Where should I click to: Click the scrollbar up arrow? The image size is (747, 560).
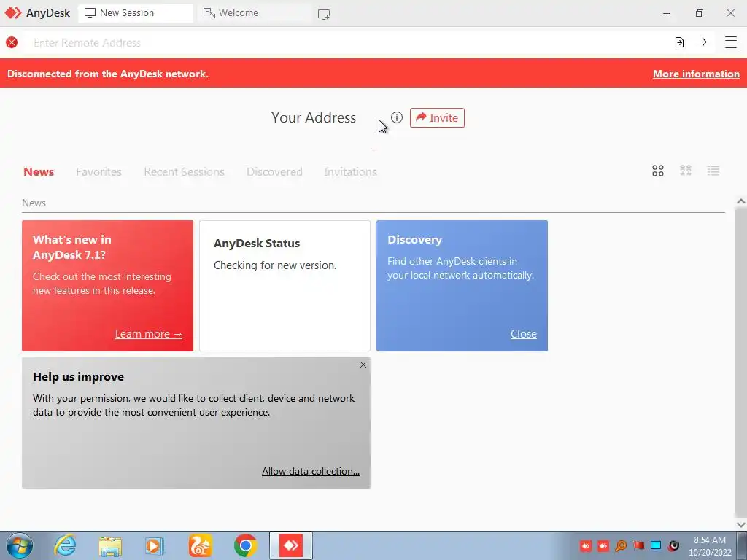point(741,201)
